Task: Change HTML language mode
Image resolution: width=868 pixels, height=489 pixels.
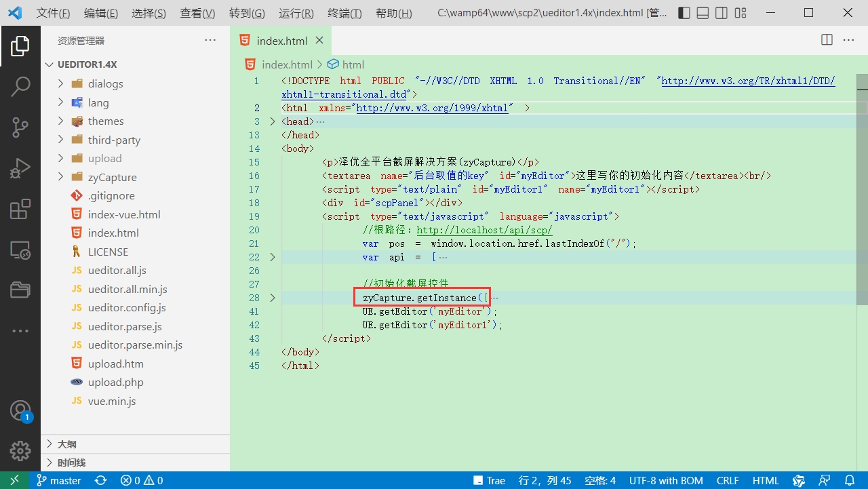Action: (766, 480)
